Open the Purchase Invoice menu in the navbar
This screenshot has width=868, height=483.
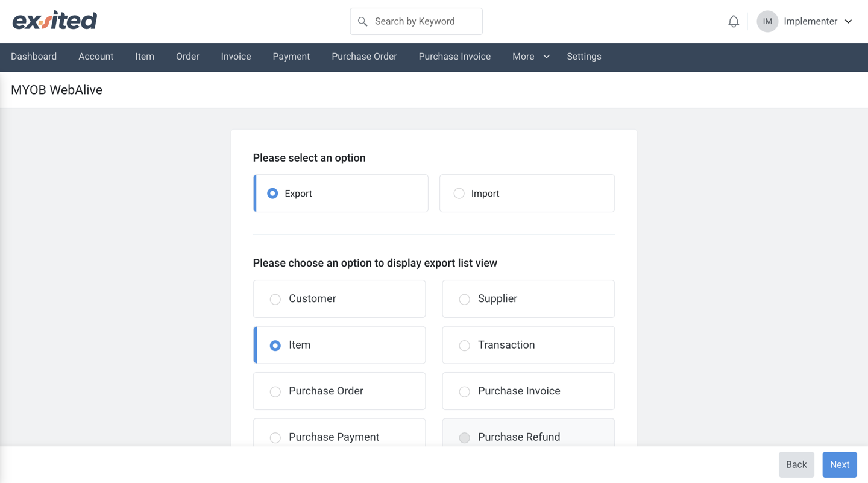coord(454,57)
